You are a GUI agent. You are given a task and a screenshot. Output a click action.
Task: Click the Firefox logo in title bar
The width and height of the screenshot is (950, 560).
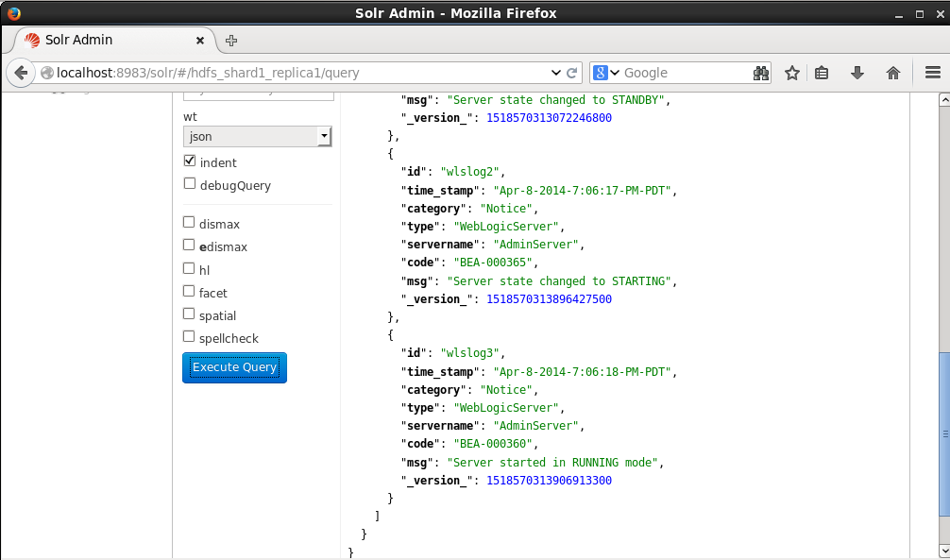coord(14,13)
